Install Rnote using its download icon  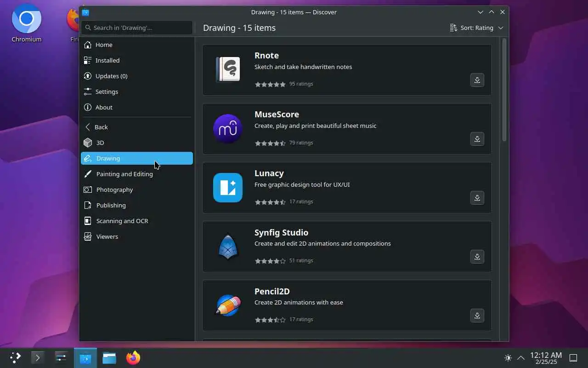coord(477,80)
